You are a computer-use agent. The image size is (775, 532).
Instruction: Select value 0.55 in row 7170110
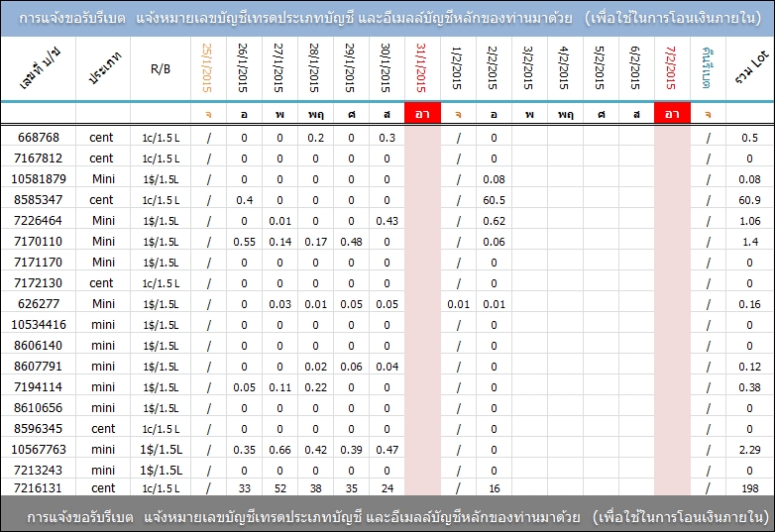(244, 242)
